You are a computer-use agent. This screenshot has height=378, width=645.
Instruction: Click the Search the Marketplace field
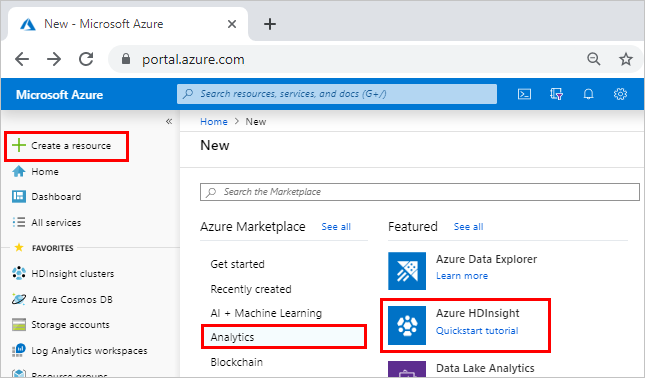pos(420,192)
